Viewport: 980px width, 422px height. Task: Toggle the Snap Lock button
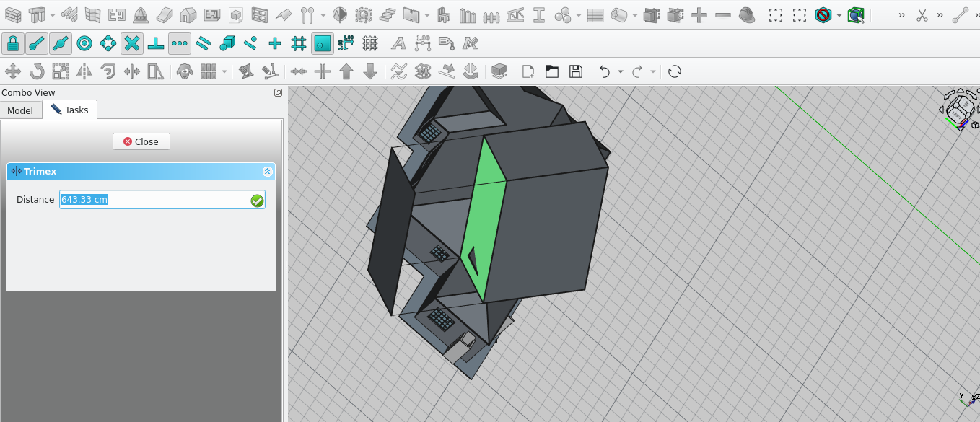coord(13,44)
